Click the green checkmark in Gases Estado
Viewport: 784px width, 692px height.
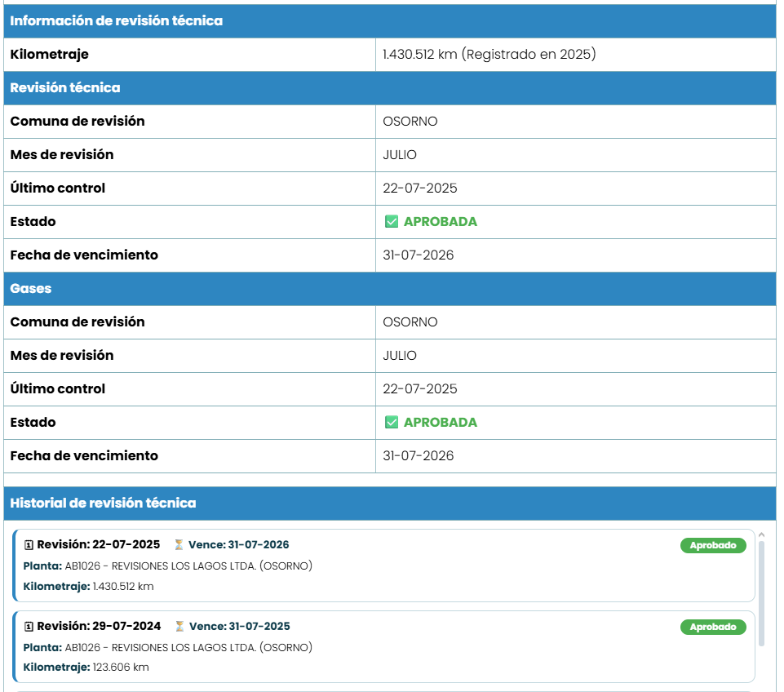click(391, 423)
